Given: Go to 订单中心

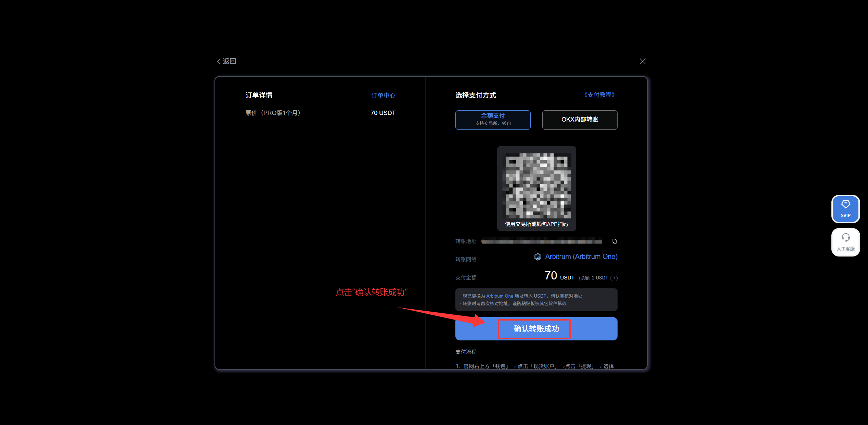Looking at the screenshot, I should 383,95.
